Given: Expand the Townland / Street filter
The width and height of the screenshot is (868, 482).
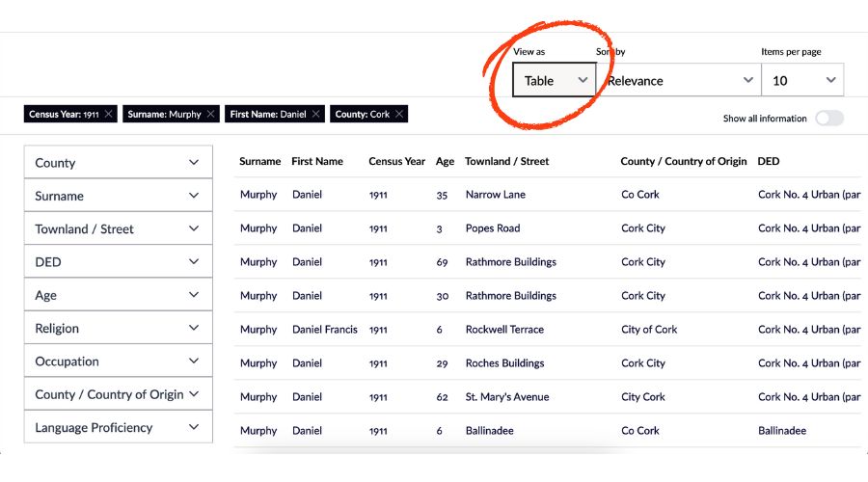Looking at the screenshot, I should click(x=118, y=229).
